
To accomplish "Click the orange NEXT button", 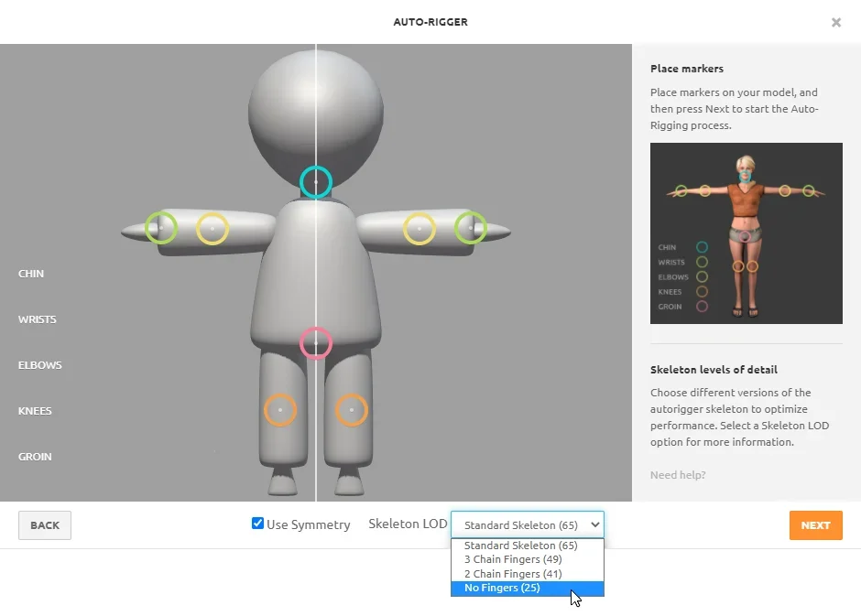I will click(815, 525).
